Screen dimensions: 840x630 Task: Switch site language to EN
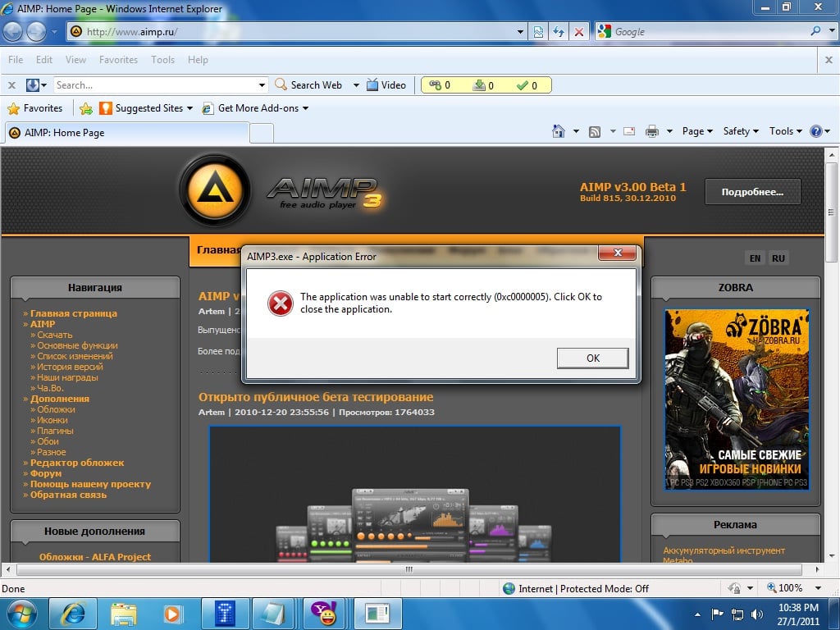[x=755, y=258]
